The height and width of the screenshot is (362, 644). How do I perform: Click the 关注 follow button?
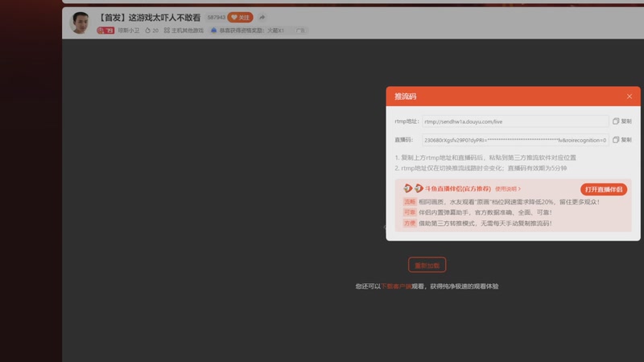pyautogui.click(x=240, y=17)
